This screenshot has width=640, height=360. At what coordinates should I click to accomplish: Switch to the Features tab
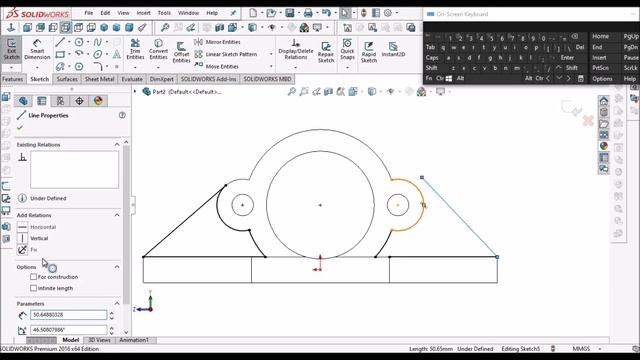(13, 79)
